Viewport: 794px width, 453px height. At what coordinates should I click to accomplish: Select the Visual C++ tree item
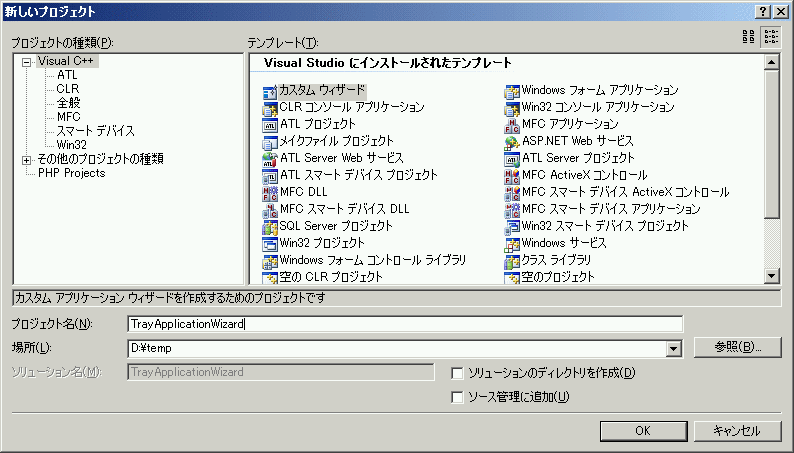click(x=66, y=61)
